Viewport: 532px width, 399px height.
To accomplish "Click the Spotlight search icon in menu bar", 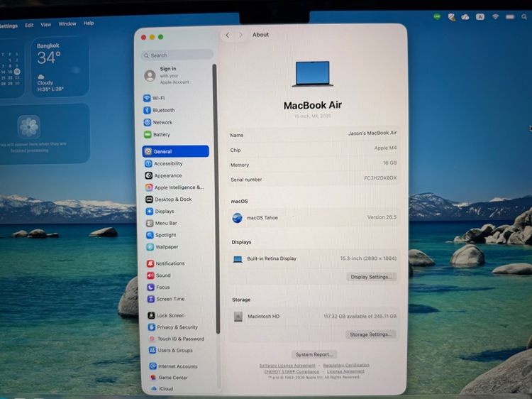I will [x=524, y=16].
